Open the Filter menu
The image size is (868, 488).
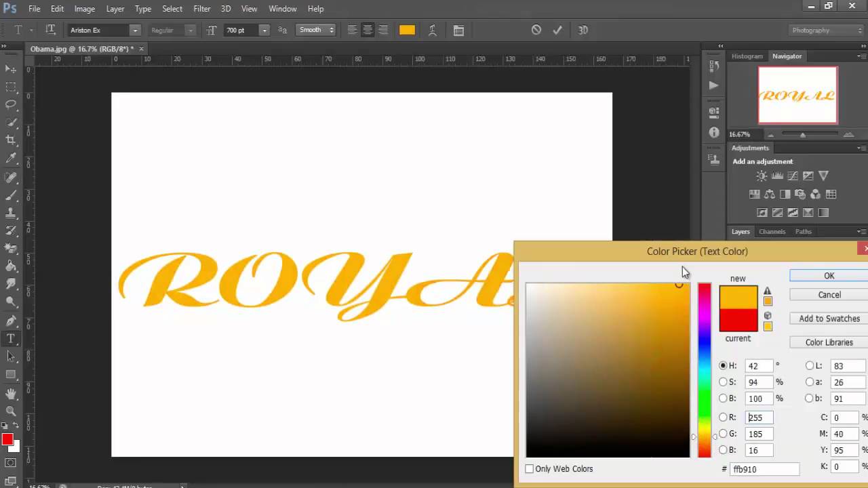pos(202,9)
